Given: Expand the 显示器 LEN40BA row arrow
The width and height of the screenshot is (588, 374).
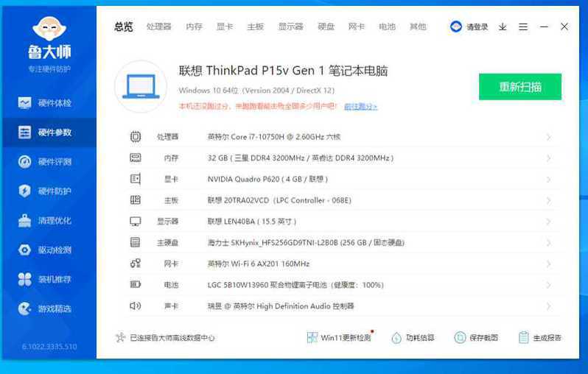Looking at the screenshot, I should click(549, 222).
